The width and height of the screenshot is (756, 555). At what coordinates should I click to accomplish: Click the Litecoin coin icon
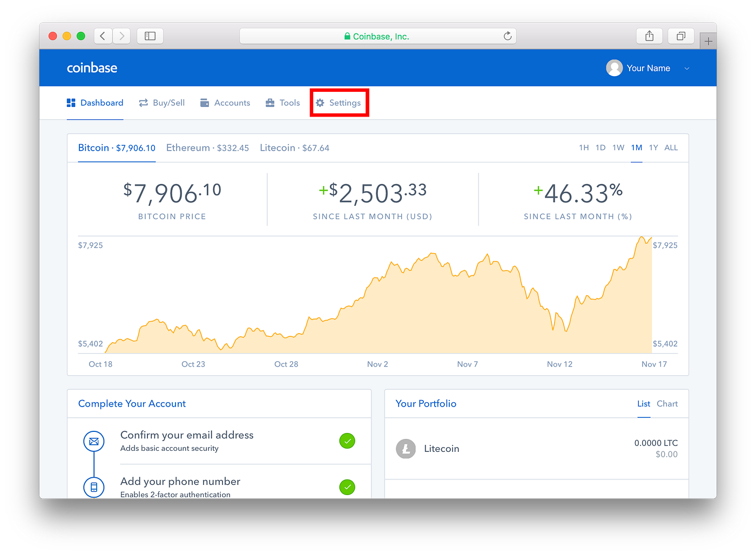pos(406,449)
